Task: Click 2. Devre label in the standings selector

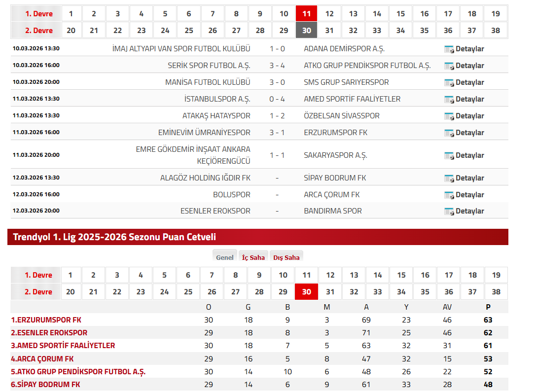Action: click(38, 292)
